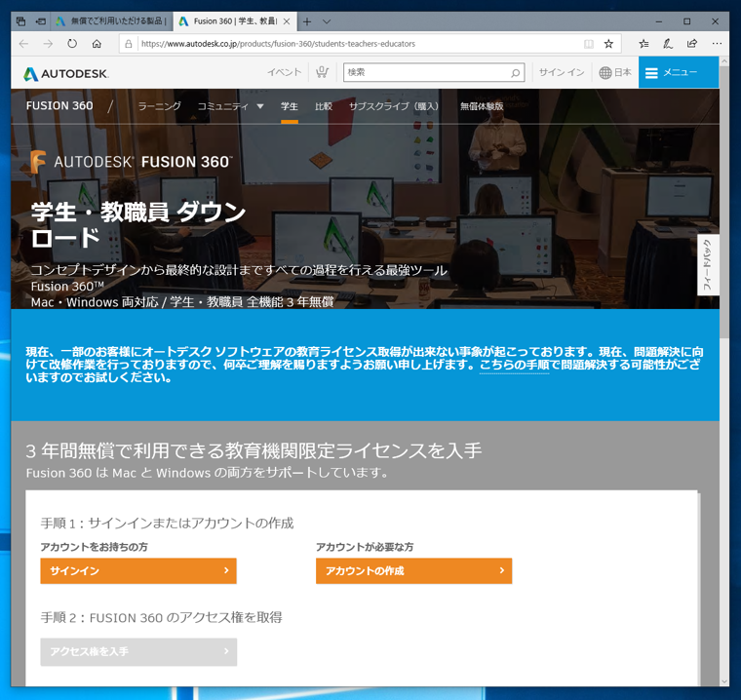Select the Fusion 360 学生、教員 tab

point(235,21)
